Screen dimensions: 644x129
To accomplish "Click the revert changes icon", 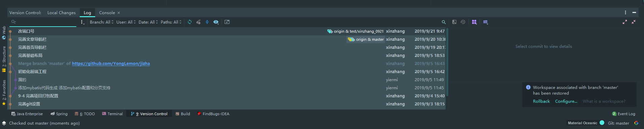I will coord(463,22).
